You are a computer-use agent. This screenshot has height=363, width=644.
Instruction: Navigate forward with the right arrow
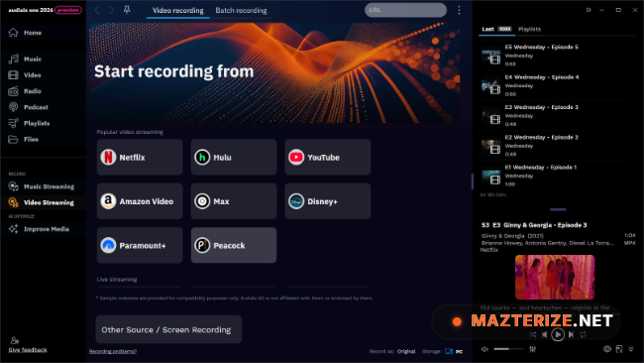click(x=111, y=10)
